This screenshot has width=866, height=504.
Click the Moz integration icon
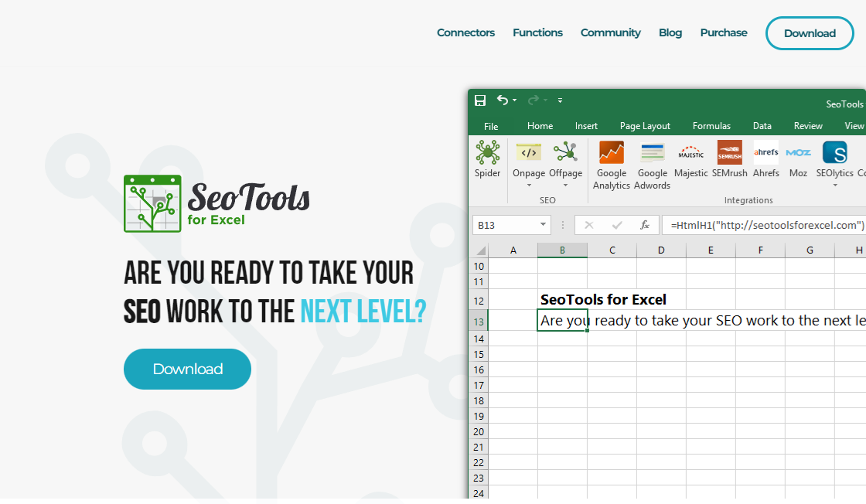(x=798, y=153)
